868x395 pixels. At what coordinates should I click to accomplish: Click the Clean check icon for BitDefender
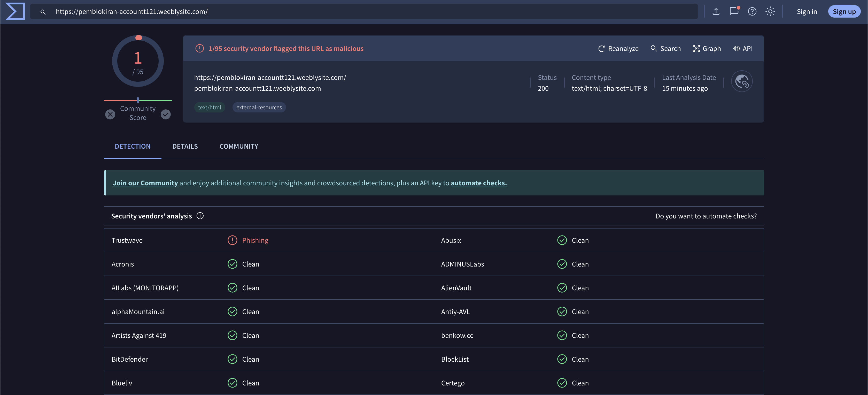pos(233,359)
